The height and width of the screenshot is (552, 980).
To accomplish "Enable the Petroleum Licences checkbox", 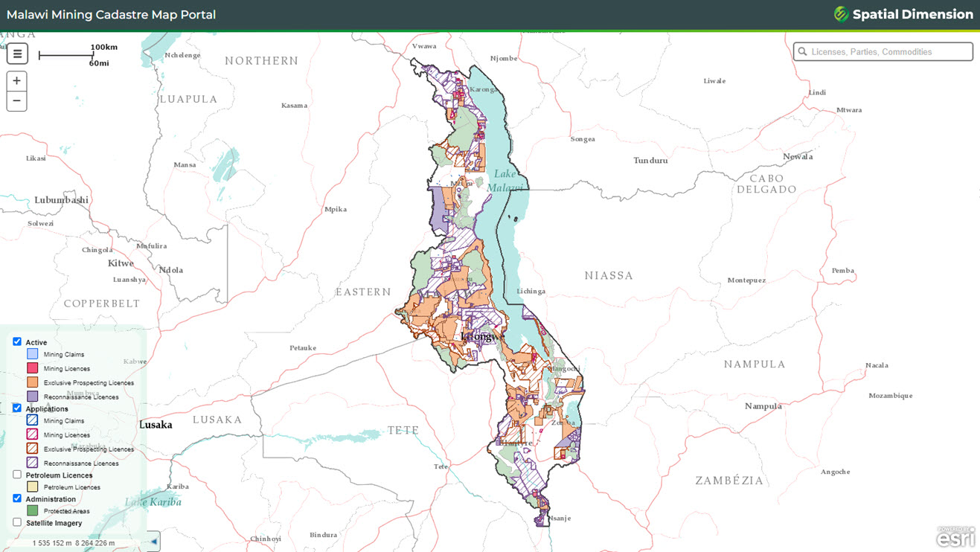I will pyautogui.click(x=17, y=474).
